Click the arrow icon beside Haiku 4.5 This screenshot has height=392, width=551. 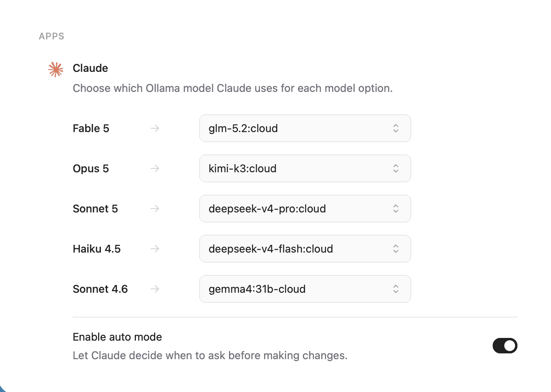(155, 249)
